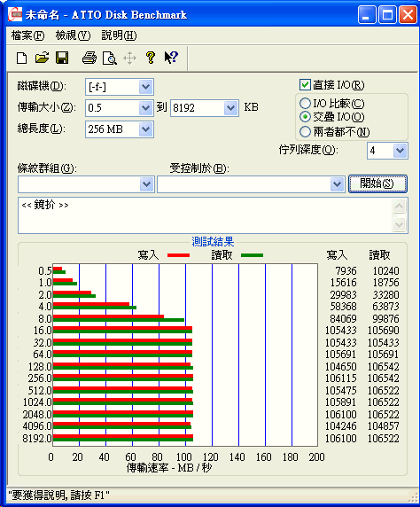Click down arrow of description box scrollbar
The width and height of the screenshot is (420, 507).
[400, 224]
